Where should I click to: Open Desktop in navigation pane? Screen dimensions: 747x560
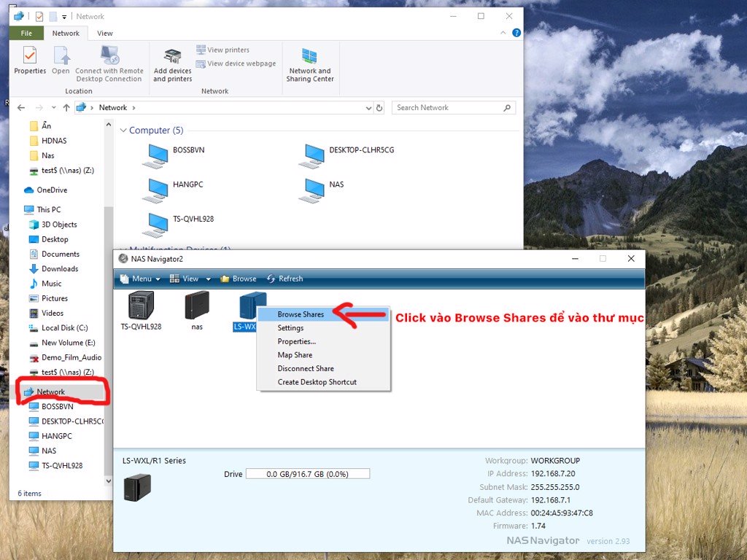pos(49,239)
